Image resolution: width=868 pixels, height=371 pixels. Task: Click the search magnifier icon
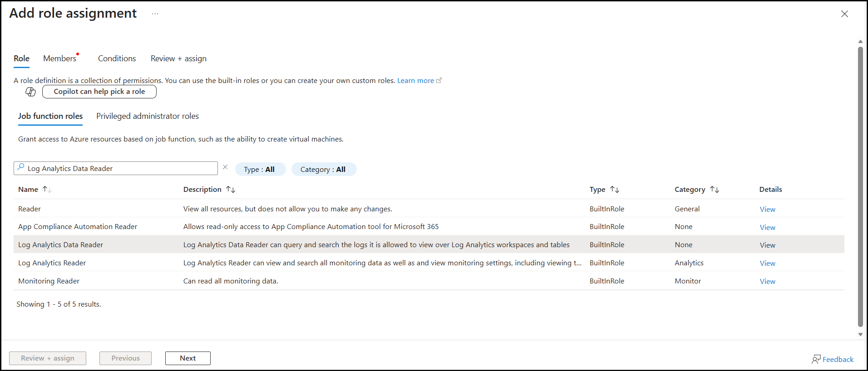21,168
